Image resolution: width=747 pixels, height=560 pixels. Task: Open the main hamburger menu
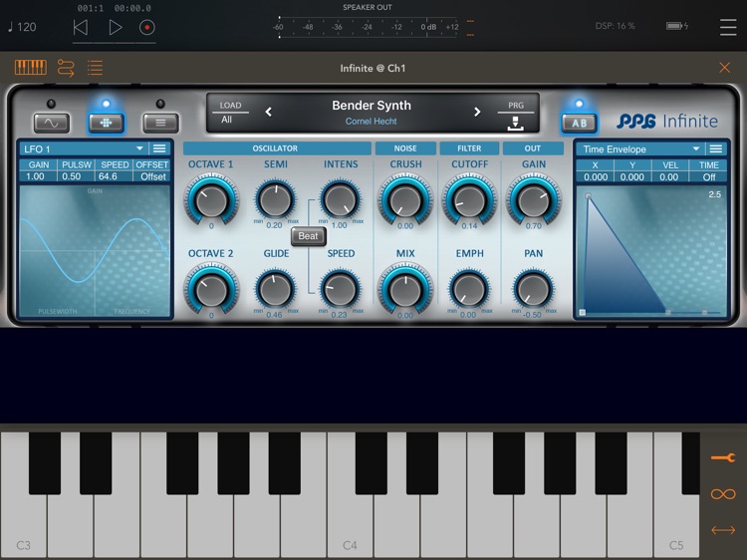(728, 27)
